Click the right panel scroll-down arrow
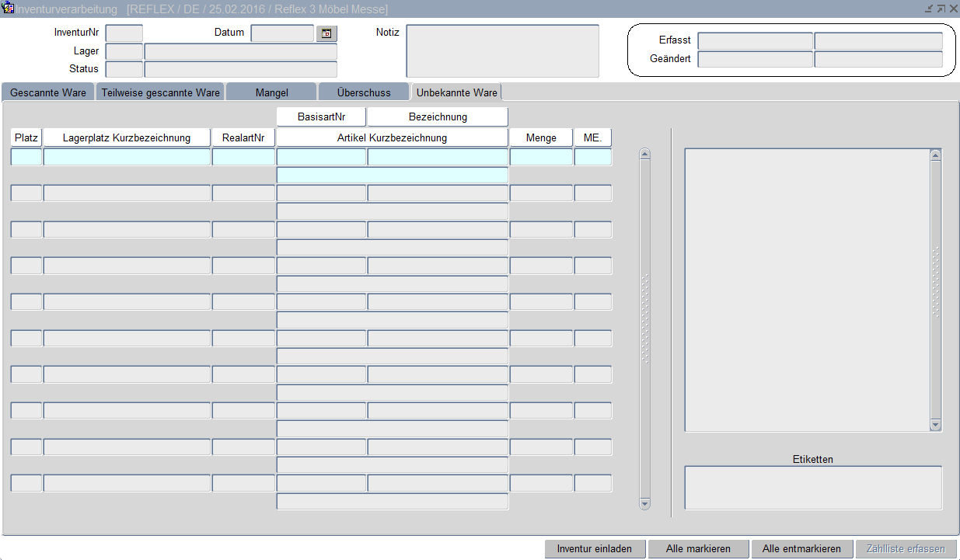Image resolution: width=960 pixels, height=560 pixels. point(935,425)
